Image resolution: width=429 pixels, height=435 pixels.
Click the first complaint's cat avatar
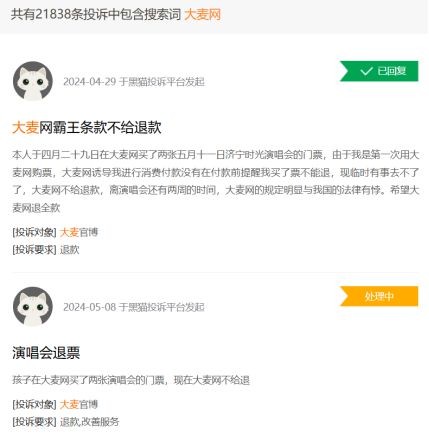[33, 81]
